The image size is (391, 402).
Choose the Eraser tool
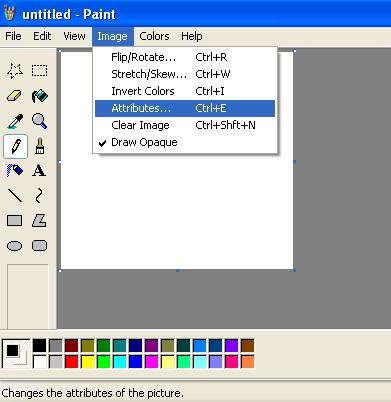click(x=15, y=96)
